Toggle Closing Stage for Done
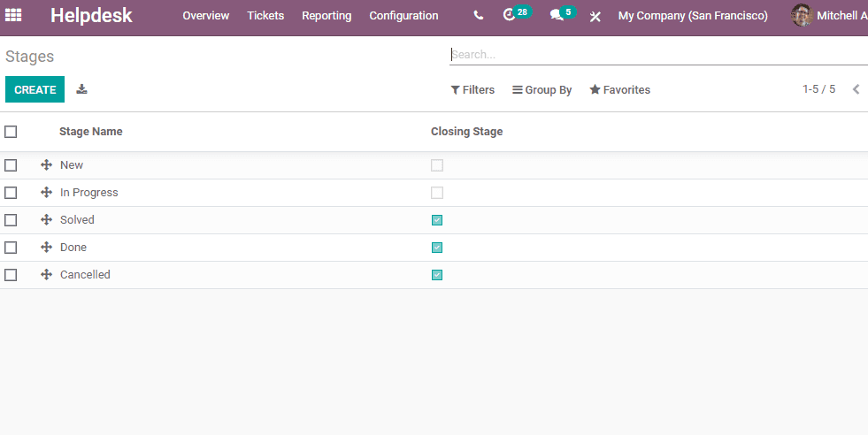Viewport: 868px width, 435px height. [437, 248]
